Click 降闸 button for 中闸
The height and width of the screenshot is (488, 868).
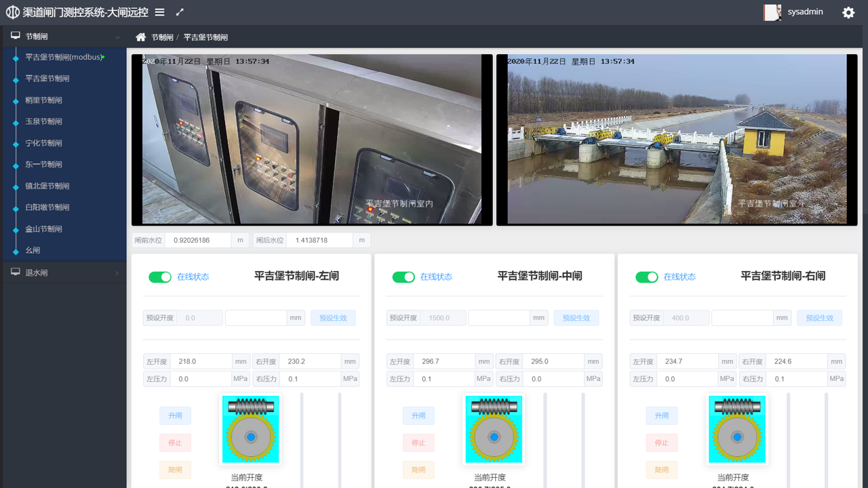[418, 470]
